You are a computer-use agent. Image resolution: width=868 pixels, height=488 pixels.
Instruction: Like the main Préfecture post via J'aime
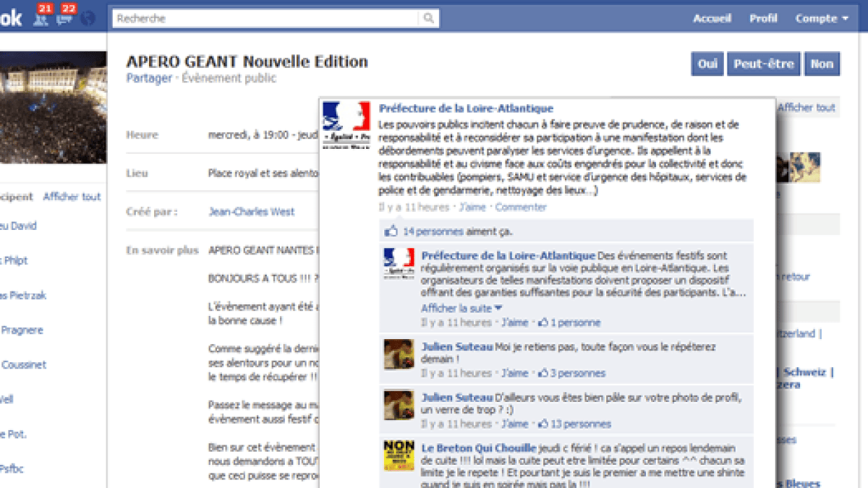[x=474, y=207]
